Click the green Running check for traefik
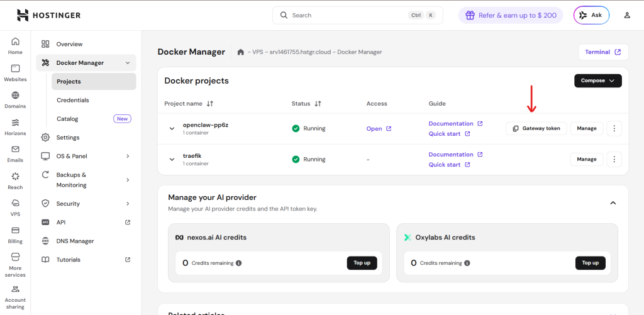 point(296,159)
